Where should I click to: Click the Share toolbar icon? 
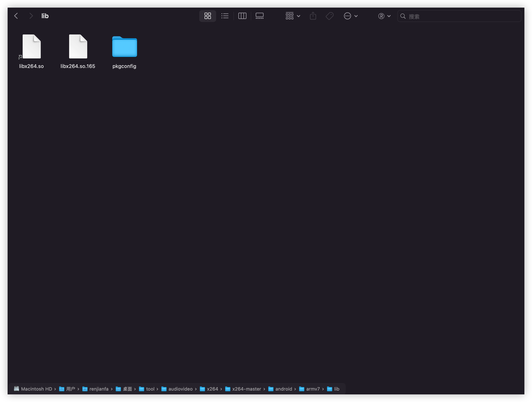click(313, 16)
